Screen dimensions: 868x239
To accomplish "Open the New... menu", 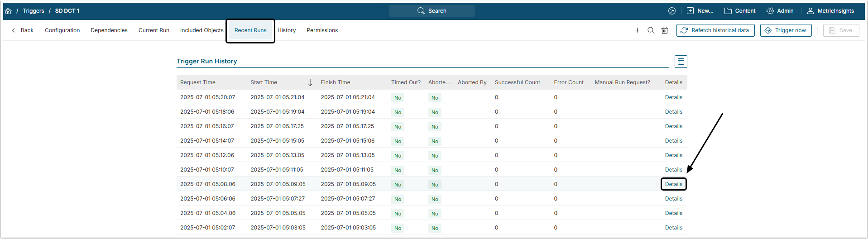I will (x=700, y=11).
